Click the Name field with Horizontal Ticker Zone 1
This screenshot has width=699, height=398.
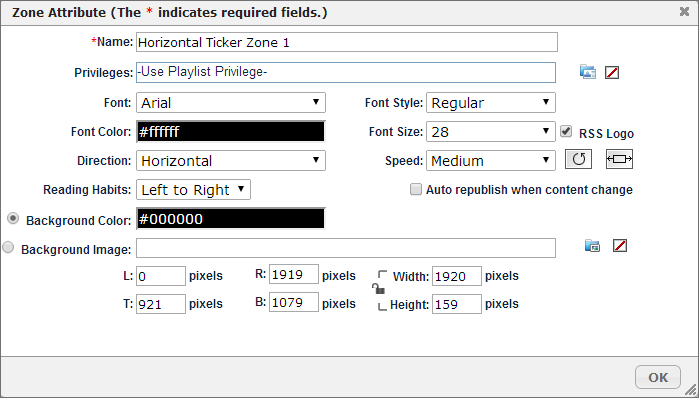[x=347, y=42]
